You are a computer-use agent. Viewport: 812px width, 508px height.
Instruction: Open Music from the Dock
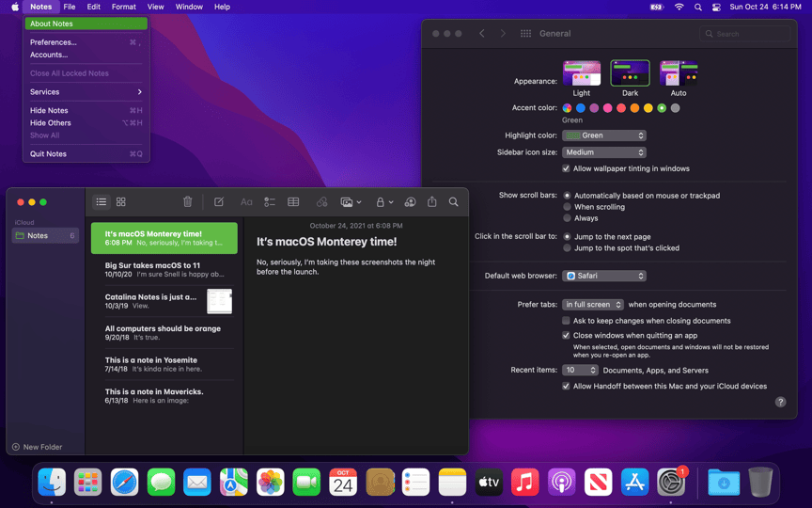pos(524,482)
